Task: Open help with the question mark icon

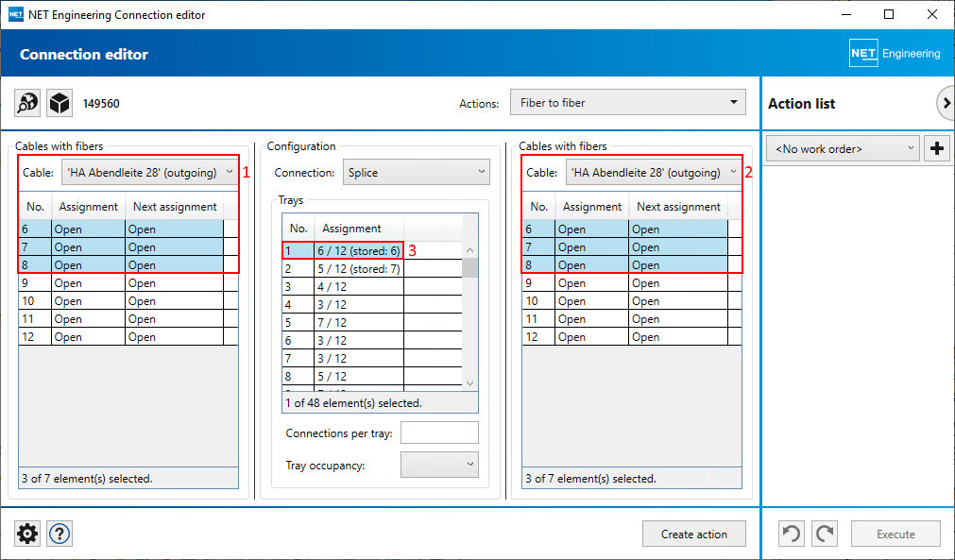Action: 60,534
